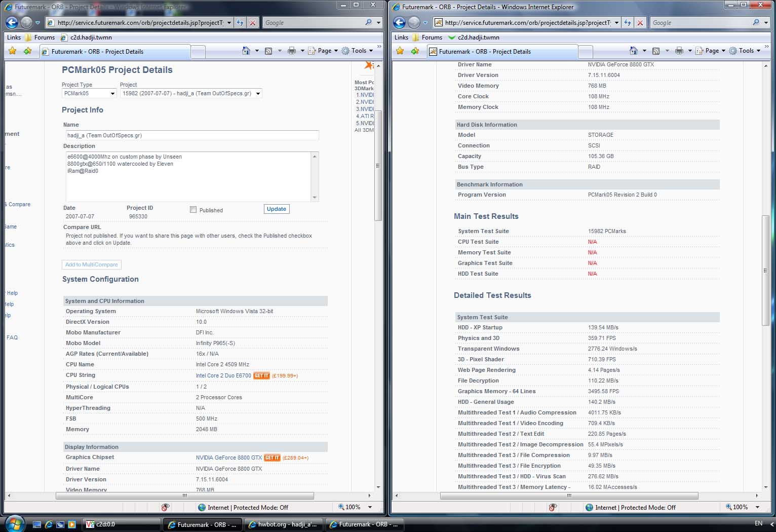776x532 pixels.
Task: Open new blank tab in right window
Action: click(586, 52)
